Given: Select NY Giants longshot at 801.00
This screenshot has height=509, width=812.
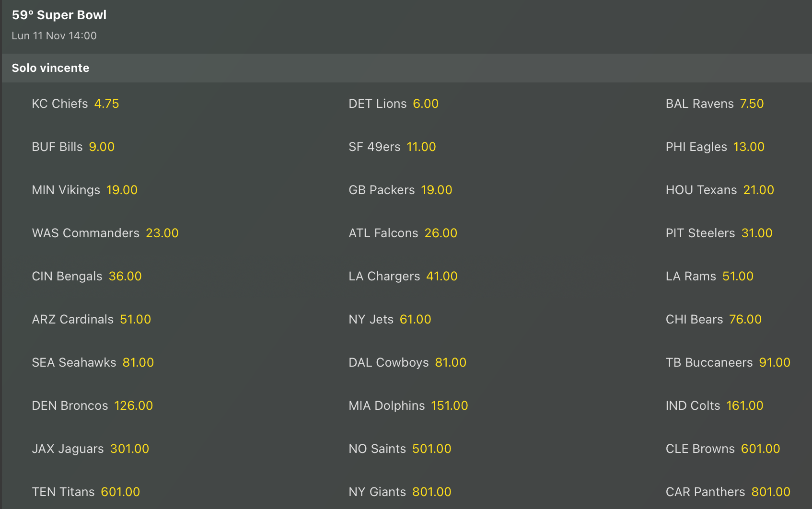Looking at the screenshot, I should (399, 492).
